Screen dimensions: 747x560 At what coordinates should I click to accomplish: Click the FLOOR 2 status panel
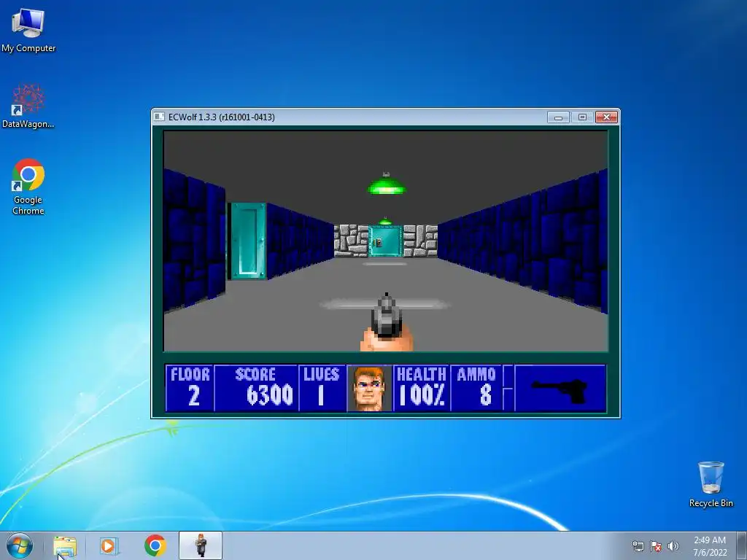(x=190, y=388)
